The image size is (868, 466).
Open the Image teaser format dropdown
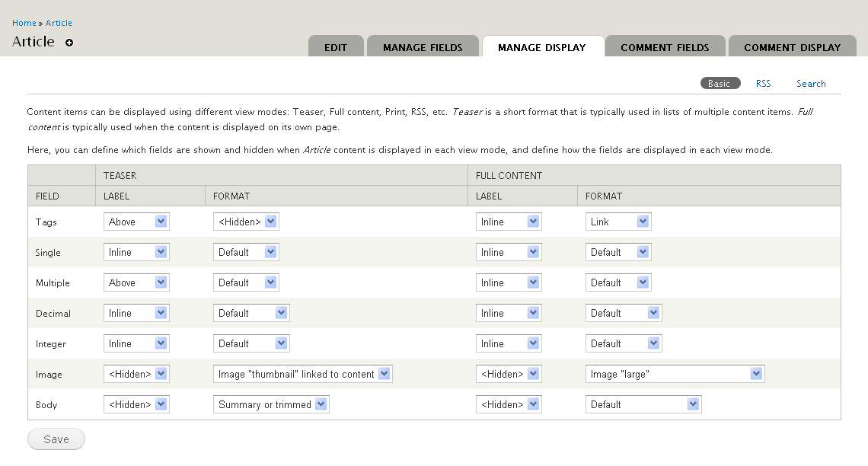tap(302, 373)
